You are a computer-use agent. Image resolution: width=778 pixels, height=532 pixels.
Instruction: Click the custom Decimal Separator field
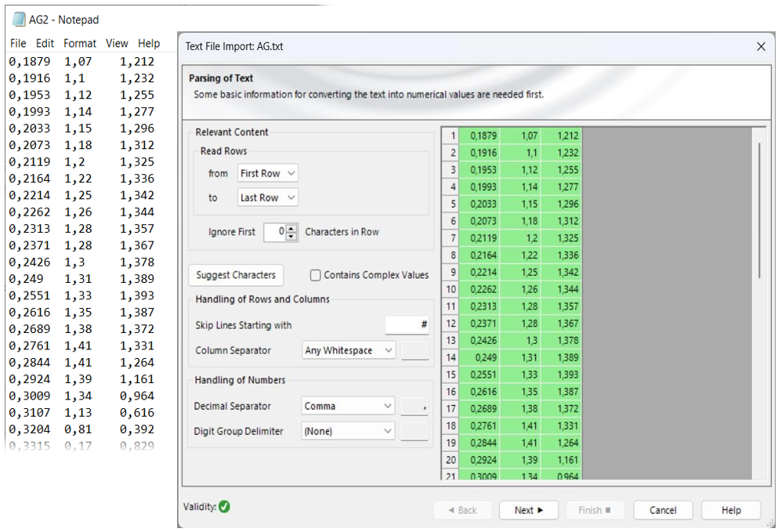pyautogui.click(x=414, y=406)
